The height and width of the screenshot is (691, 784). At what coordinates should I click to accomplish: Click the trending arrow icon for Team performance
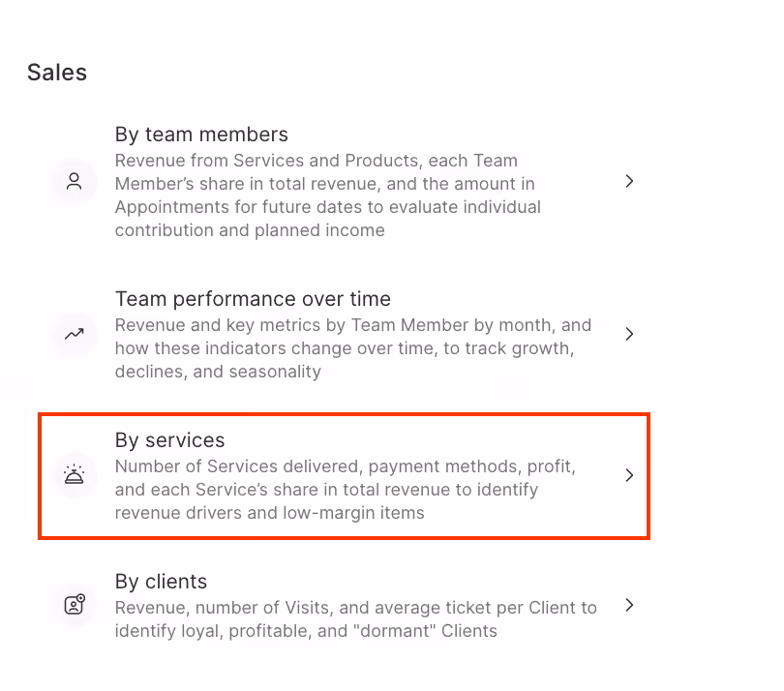click(x=75, y=334)
